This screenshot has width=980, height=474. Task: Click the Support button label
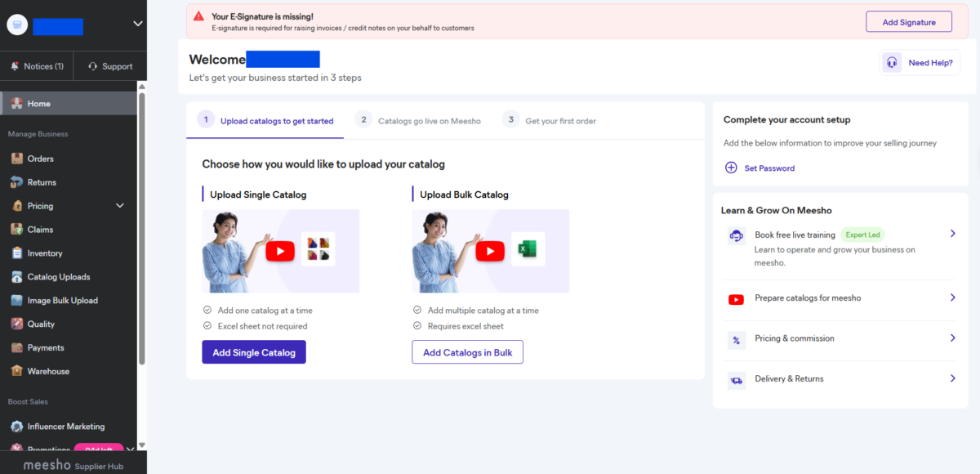(x=118, y=66)
